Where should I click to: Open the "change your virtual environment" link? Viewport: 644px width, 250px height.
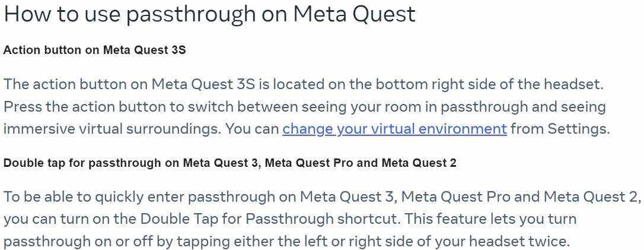coord(394,129)
